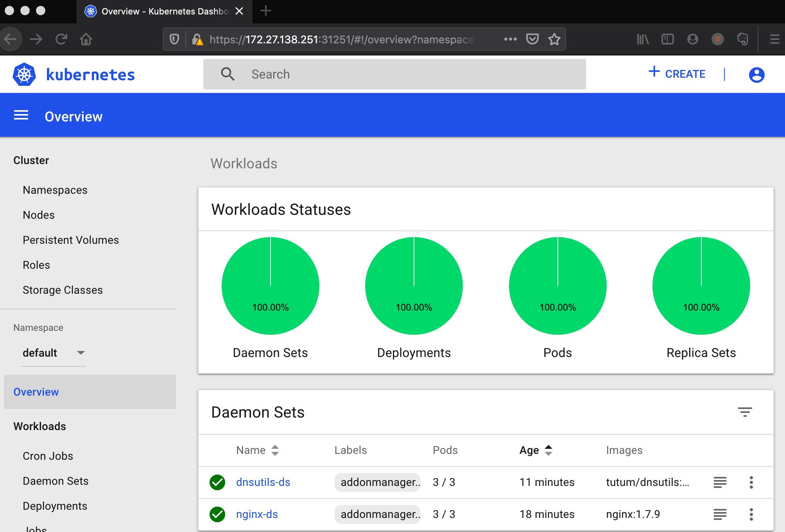Click Workloads sidebar heading
This screenshot has height=532, width=785.
pos(39,427)
